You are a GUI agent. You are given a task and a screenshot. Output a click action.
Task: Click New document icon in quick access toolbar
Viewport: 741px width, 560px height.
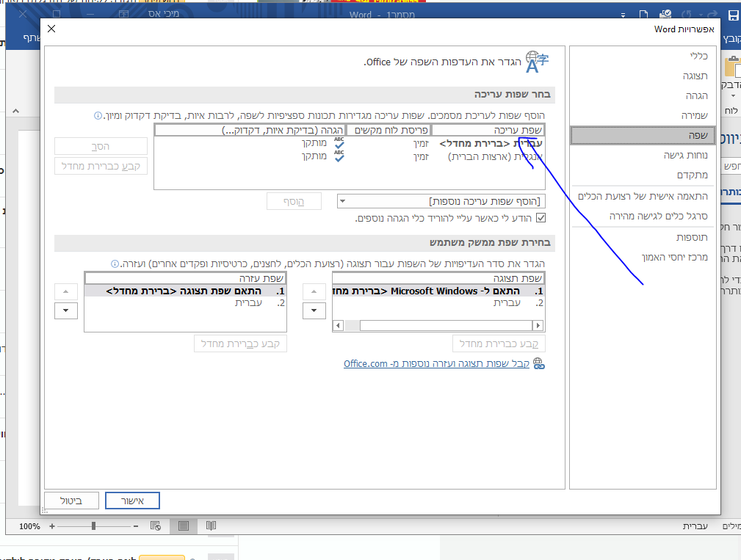pyautogui.click(x=643, y=15)
